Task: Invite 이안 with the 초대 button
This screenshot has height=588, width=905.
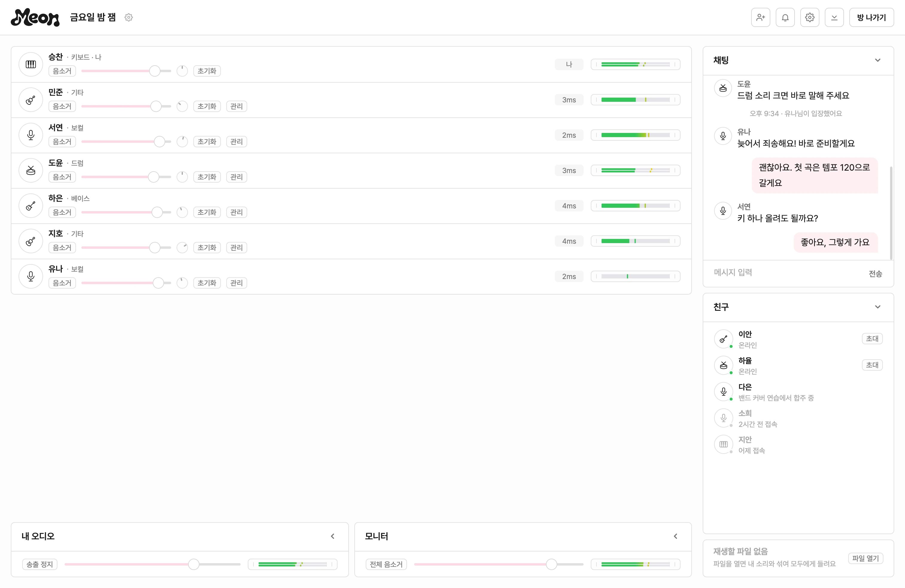Action: click(872, 339)
